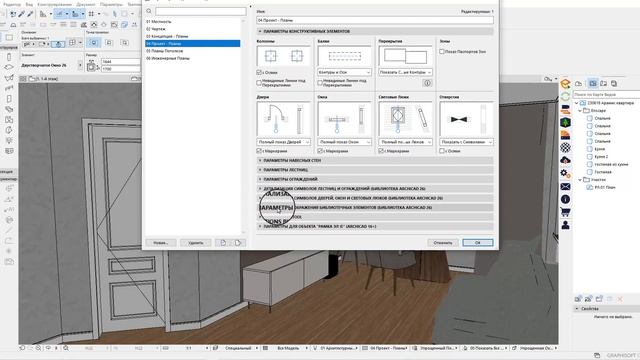Screen dimensions: 640x360
Task: Click the Удалить button
Action: pos(196,243)
